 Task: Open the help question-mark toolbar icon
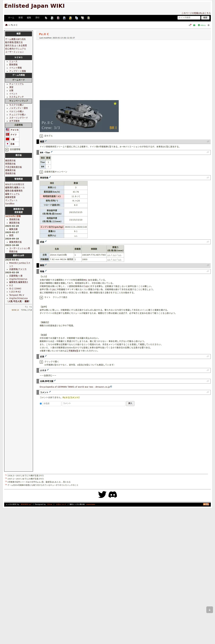click(89, 18)
